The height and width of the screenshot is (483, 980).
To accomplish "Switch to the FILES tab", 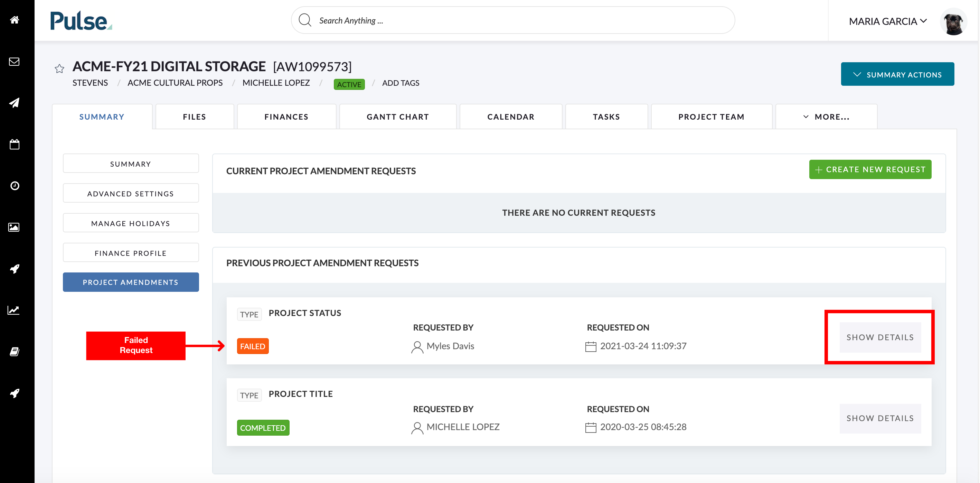I will tap(195, 117).
